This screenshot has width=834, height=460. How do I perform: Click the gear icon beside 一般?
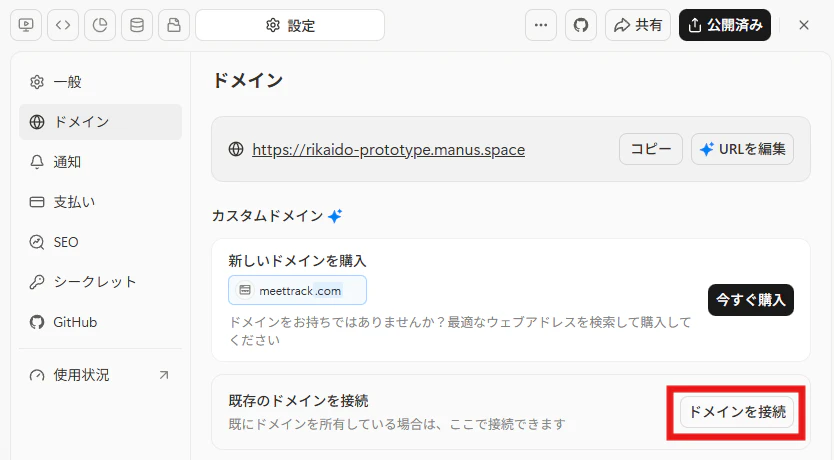point(37,82)
